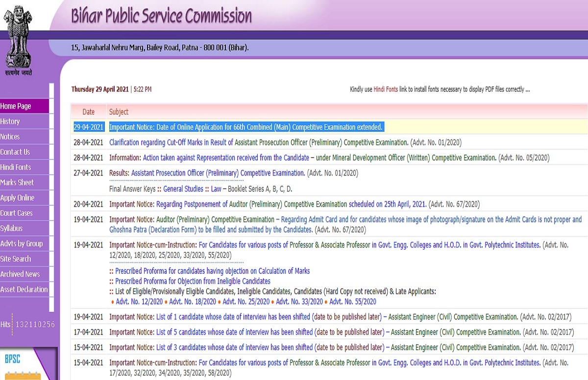Open the Syllabus sidebar item
Image resolution: width=588 pixels, height=380 pixels.
click(x=12, y=228)
